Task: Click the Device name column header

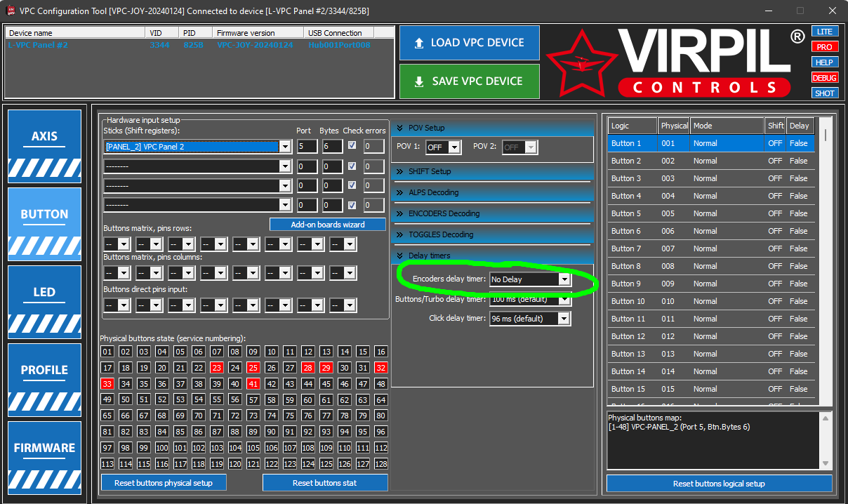Action: coord(76,33)
